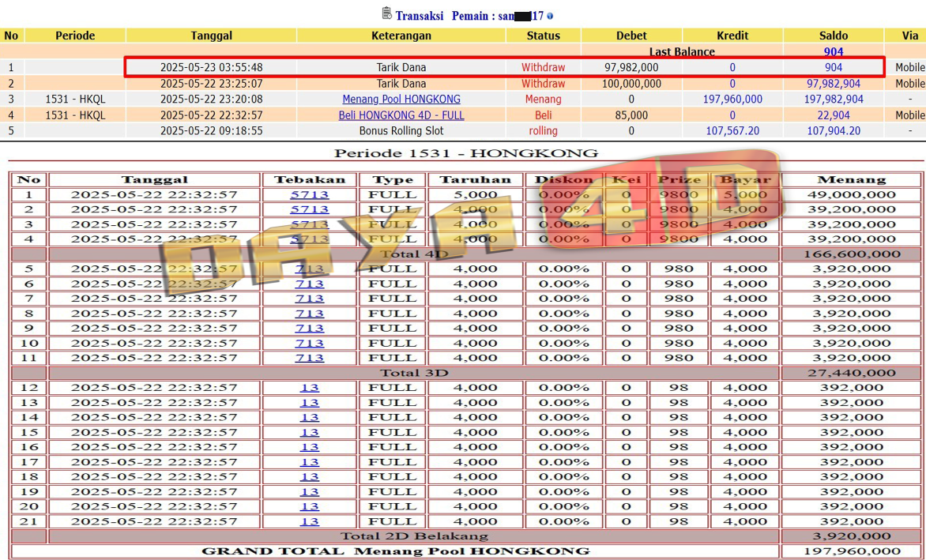Viewport: 926px width, 560px height.
Task: Click the Withdraw status in transaction row 2
Action: [x=543, y=83]
